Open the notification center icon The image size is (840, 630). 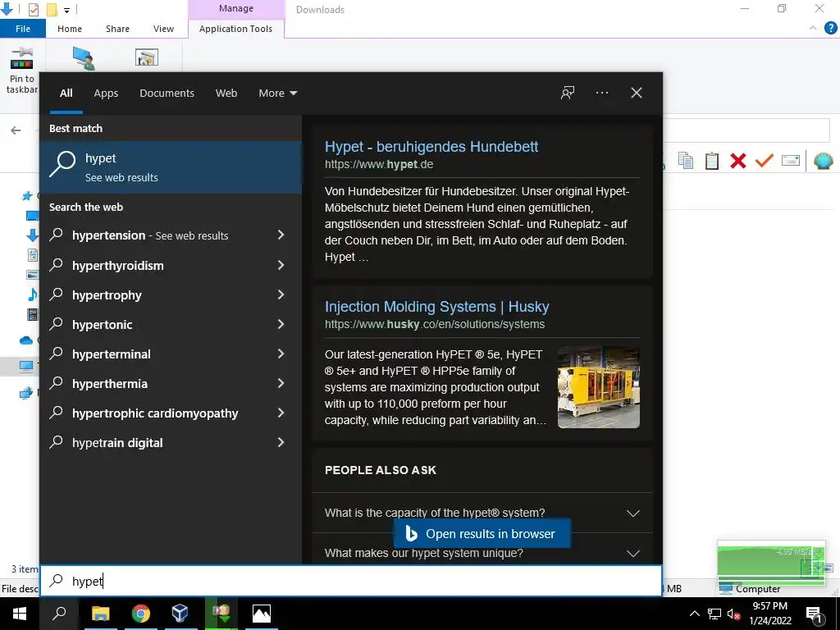click(814, 614)
